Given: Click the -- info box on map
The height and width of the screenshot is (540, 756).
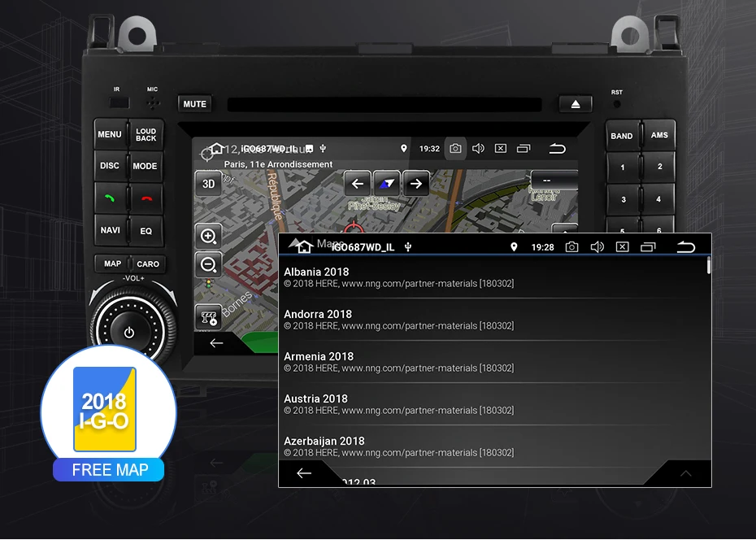Looking at the screenshot, I should click(554, 181).
